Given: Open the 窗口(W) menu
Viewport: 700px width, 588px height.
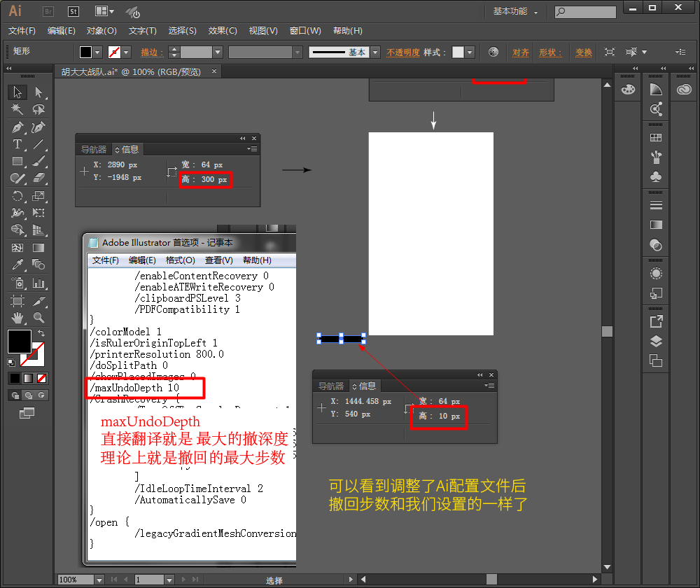Looking at the screenshot, I should pyautogui.click(x=305, y=31).
